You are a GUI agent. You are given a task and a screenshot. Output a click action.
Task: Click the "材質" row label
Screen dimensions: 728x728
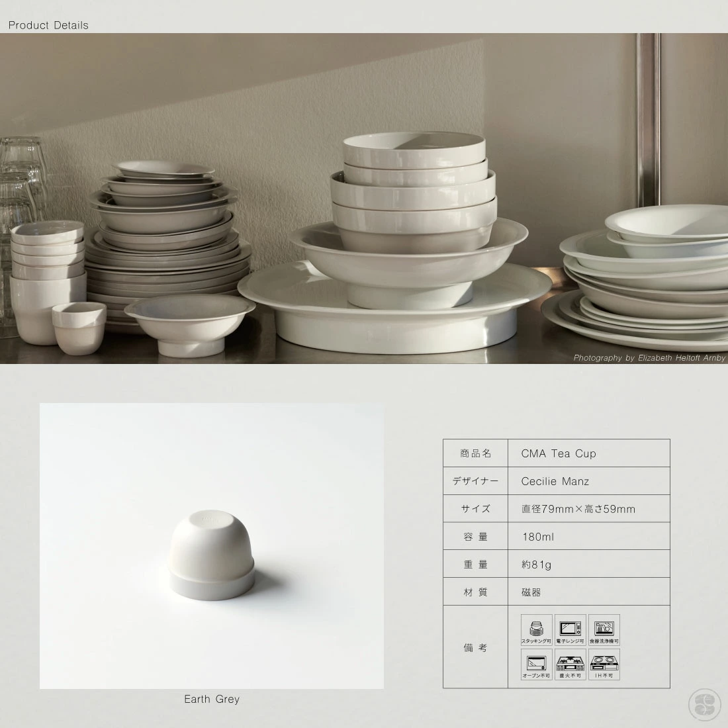click(476, 592)
